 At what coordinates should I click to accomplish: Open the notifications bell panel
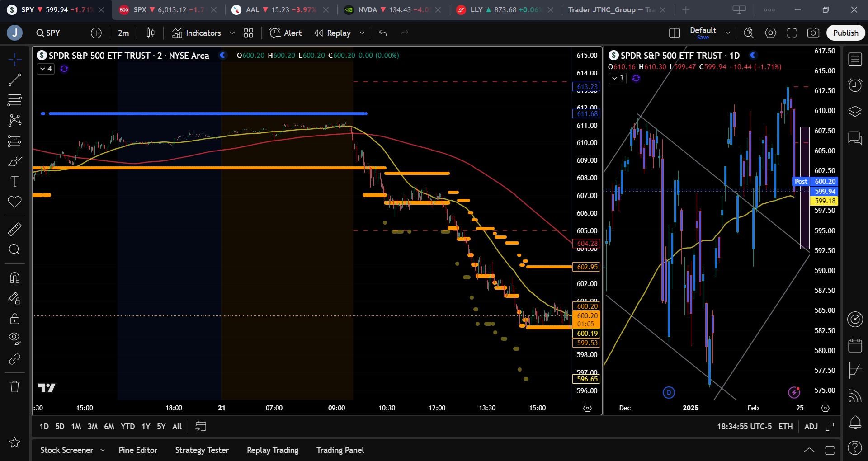[855, 423]
